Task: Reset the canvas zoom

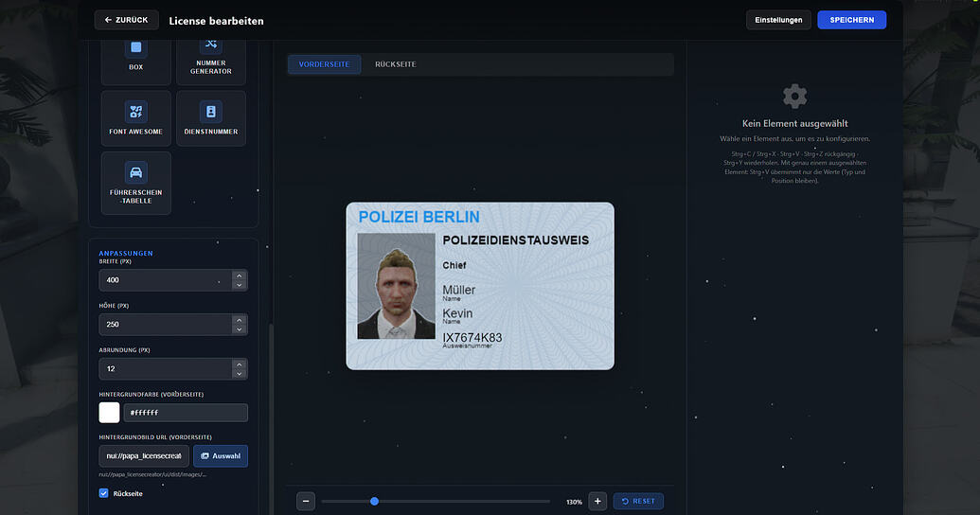Action: [638, 501]
